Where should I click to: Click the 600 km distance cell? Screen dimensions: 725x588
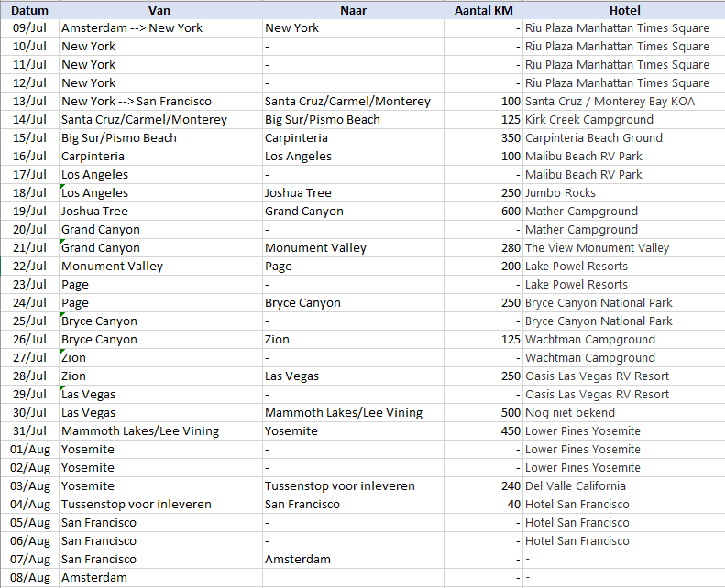(x=483, y=212)
